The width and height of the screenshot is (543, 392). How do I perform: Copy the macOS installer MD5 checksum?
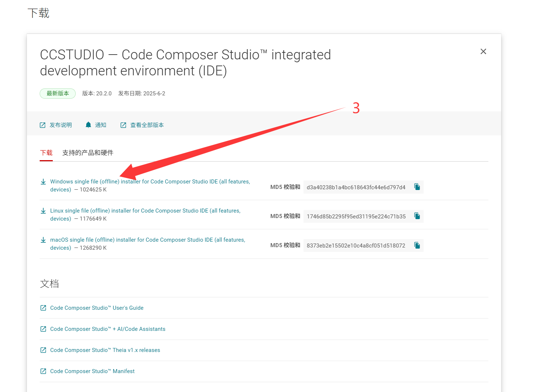click(x=417, y=245)
